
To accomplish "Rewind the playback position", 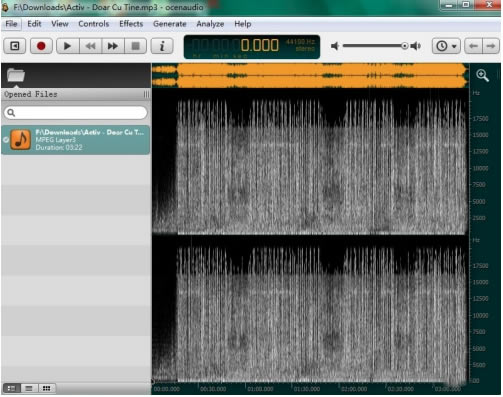I will pyautogui.click(x=90, y=46).
